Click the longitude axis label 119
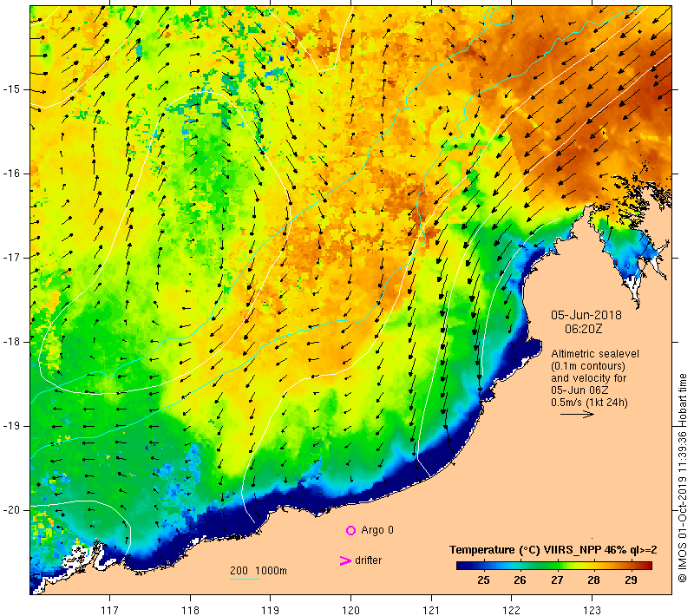 pyautogui.click(x=270, y=610)
